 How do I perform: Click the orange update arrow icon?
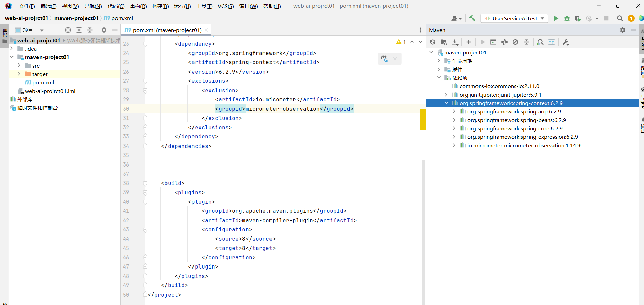click(631, 18)
